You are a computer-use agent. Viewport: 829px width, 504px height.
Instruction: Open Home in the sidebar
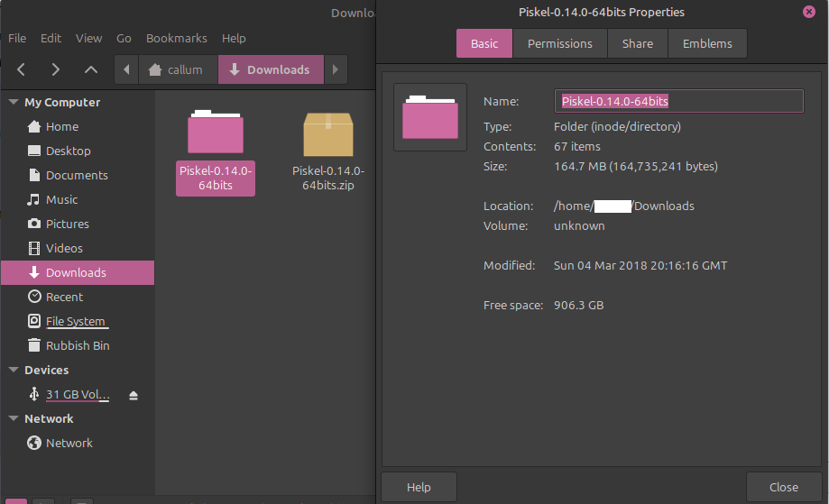click(x=78, y=127)
